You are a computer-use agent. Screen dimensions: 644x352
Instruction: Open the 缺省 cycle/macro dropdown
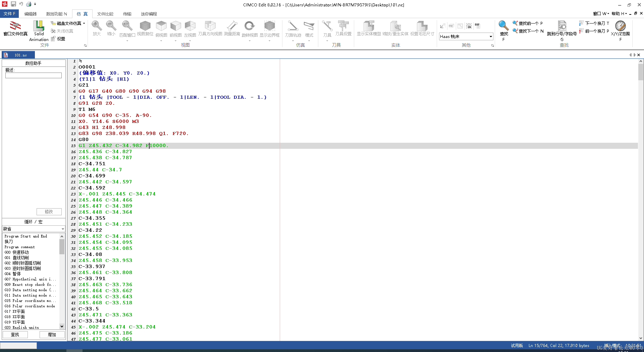click(34, 229)
